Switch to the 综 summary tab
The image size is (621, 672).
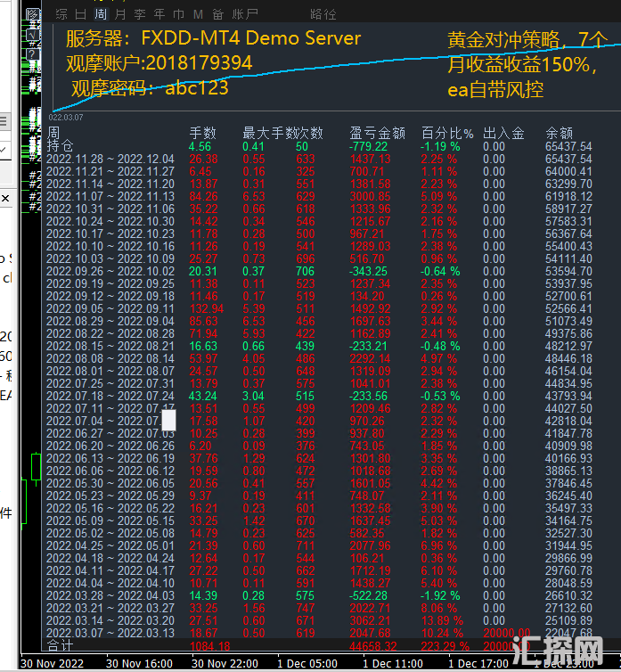pos(61,14)
